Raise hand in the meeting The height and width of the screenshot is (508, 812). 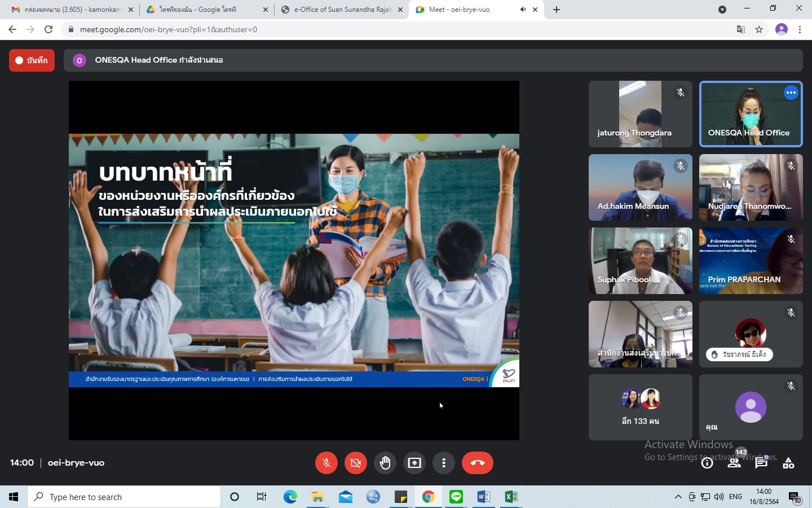385,463
